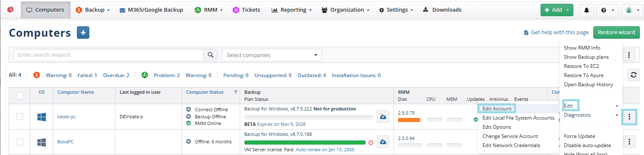Click the refresh list icon
This screenshot has width=644, height=155.
click(633, 75)
